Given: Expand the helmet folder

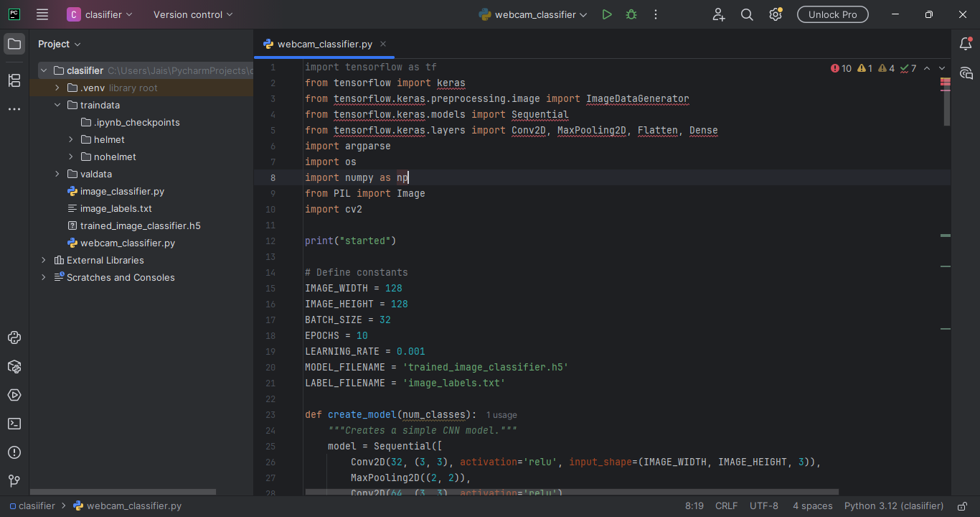Looking at the screenshot, I should point(71,139).
